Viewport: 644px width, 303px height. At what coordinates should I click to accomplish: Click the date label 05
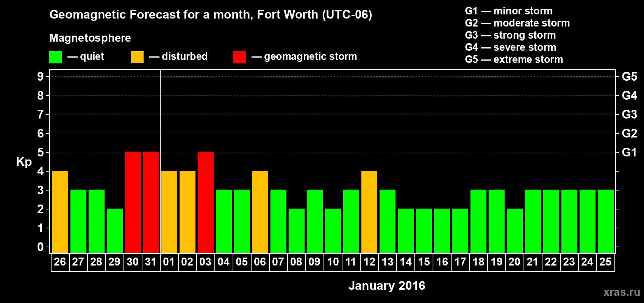point(242,262)
